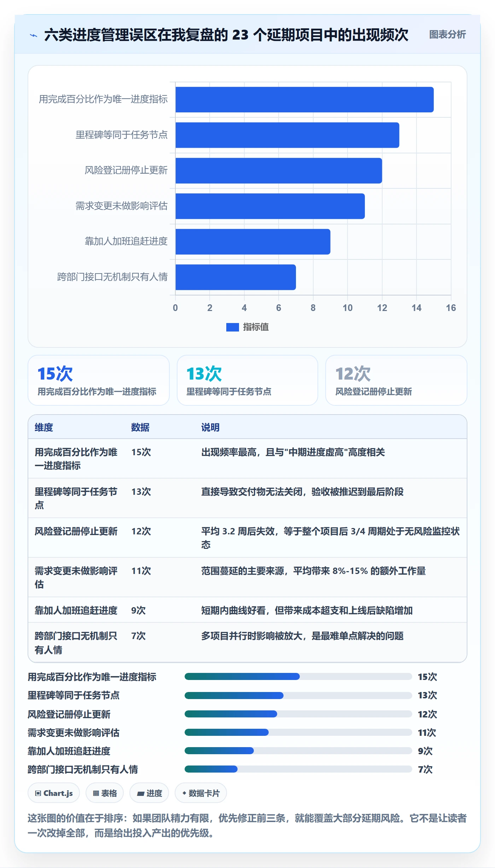Click the lightning icon beside the title

34,35
